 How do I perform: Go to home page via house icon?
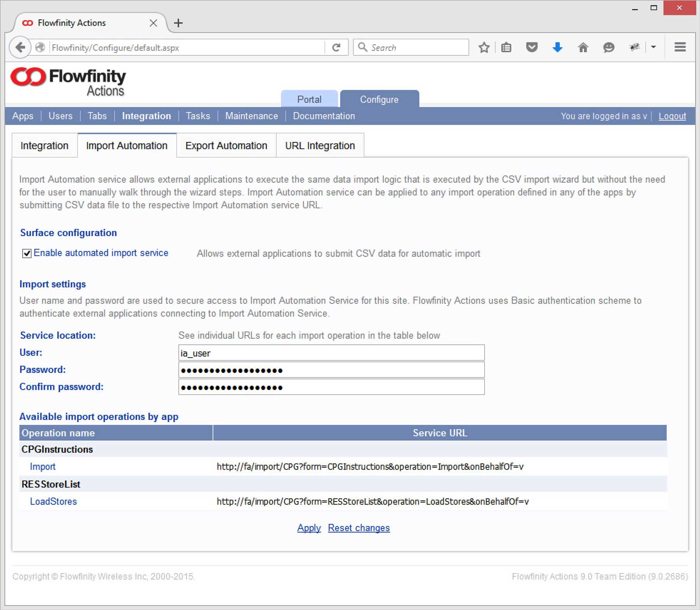[583, 47]
